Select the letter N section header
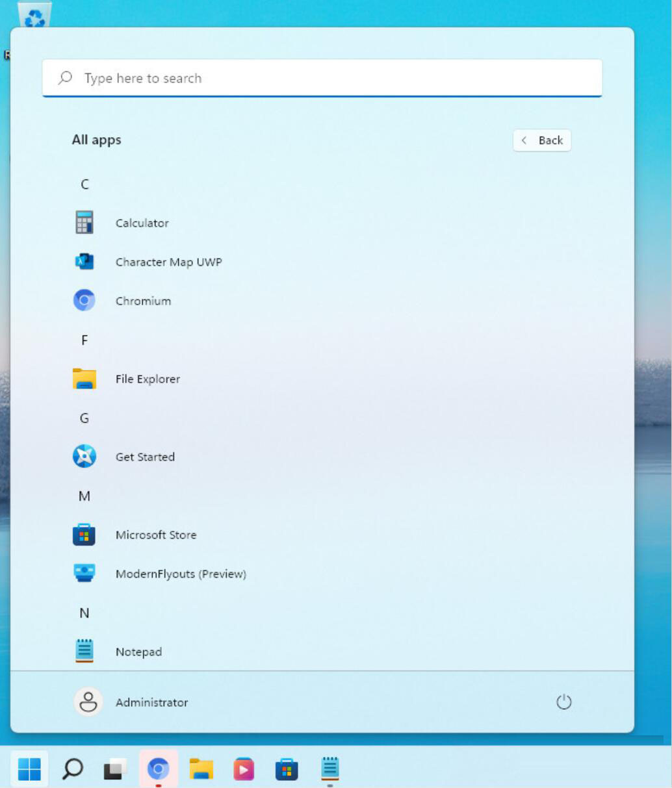Image resolution: width=672 pixels, height=788 pixels. click(x=84, y=613)
